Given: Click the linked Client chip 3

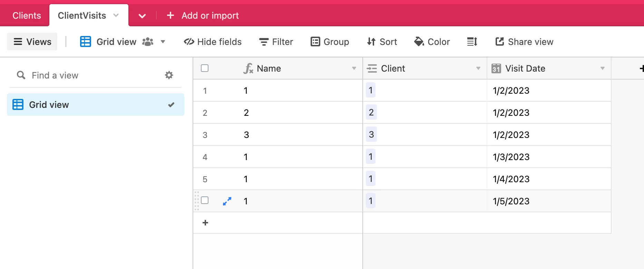Looking at the screenshot, I should (x=371, y=134).
